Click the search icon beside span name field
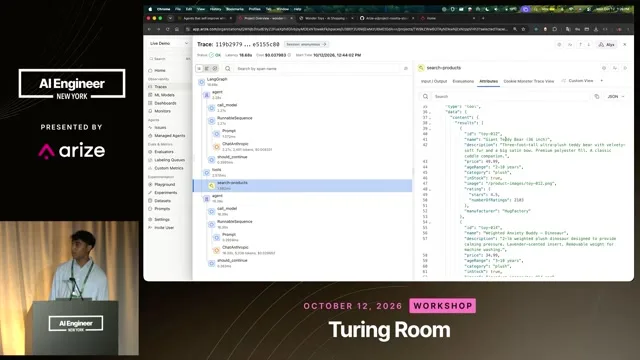Viewport: 640px width, 360px height. (x=228, y=69)
